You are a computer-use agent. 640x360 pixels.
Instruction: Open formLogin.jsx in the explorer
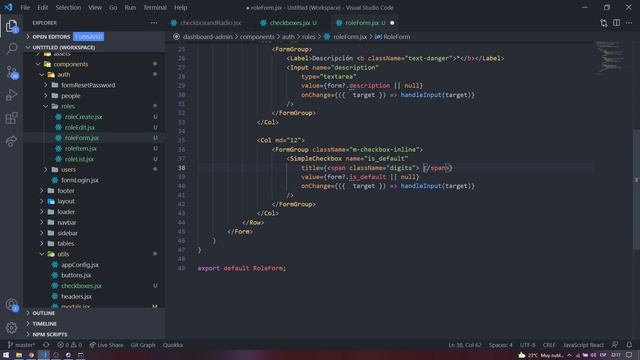click(80, 180)
